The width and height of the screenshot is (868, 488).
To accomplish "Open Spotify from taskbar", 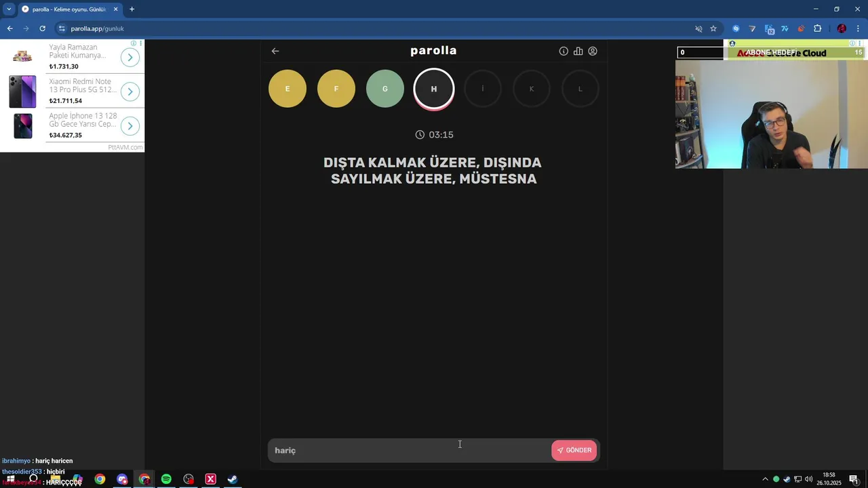I will (166, 479).
